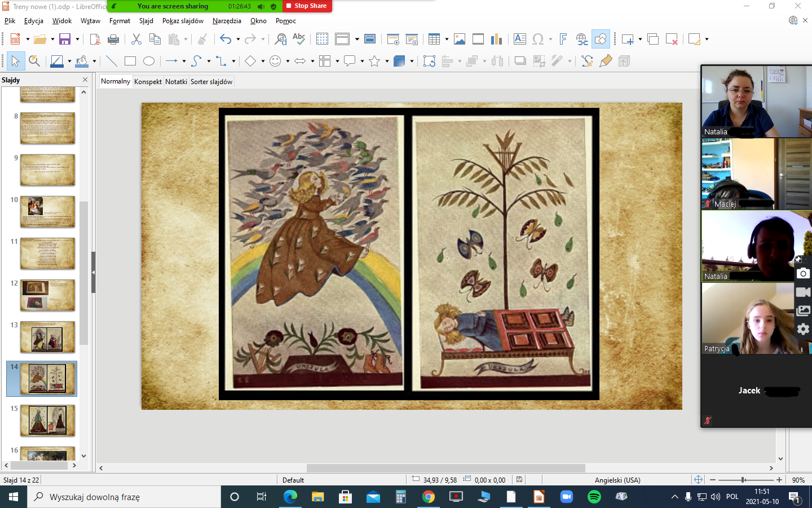The image size is (812, 508).
Task: Cut selection with the scissors icon
Action: pos(136,39)
